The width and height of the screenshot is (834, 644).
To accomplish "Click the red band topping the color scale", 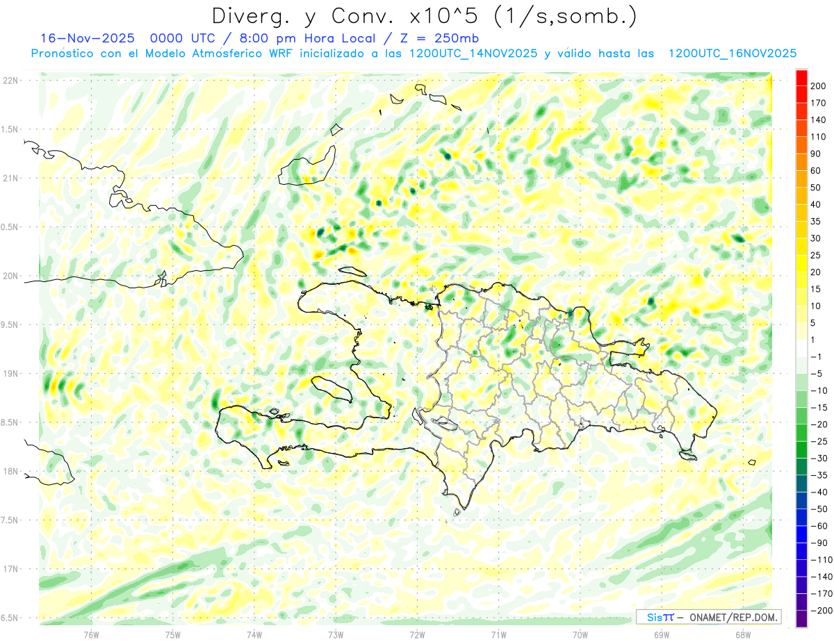I will [801, 78].
